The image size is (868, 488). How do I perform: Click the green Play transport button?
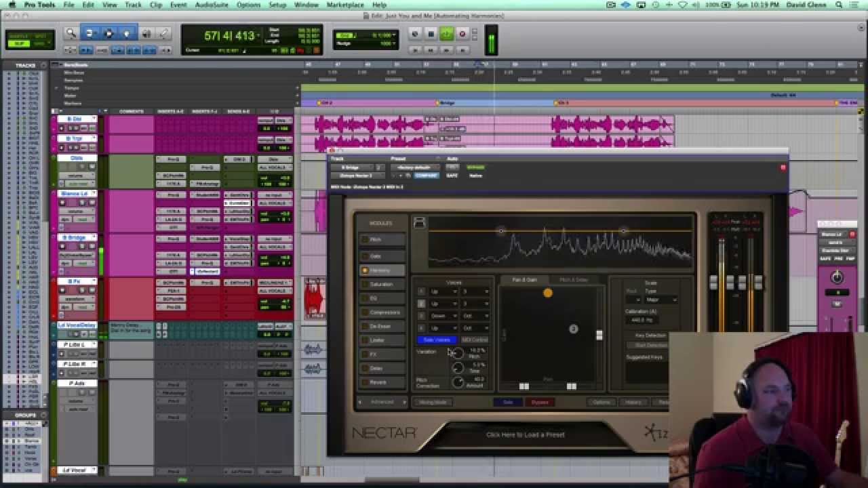[x=446, y=34]
